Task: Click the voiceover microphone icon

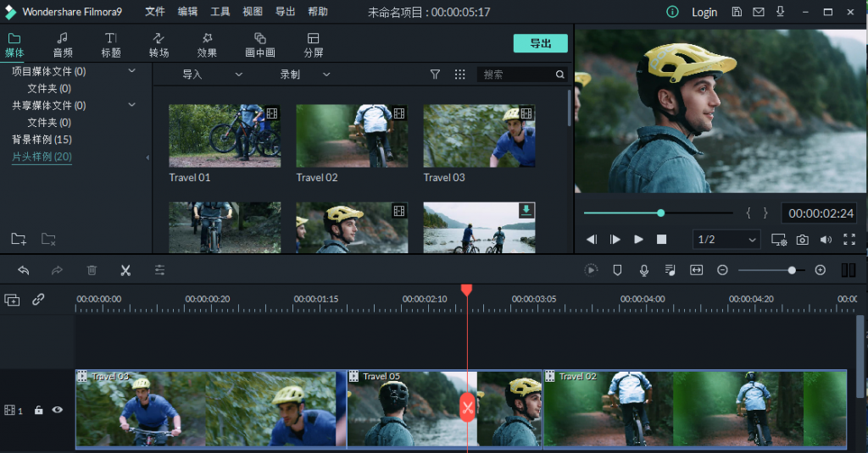Action: (x=644, y=270)
